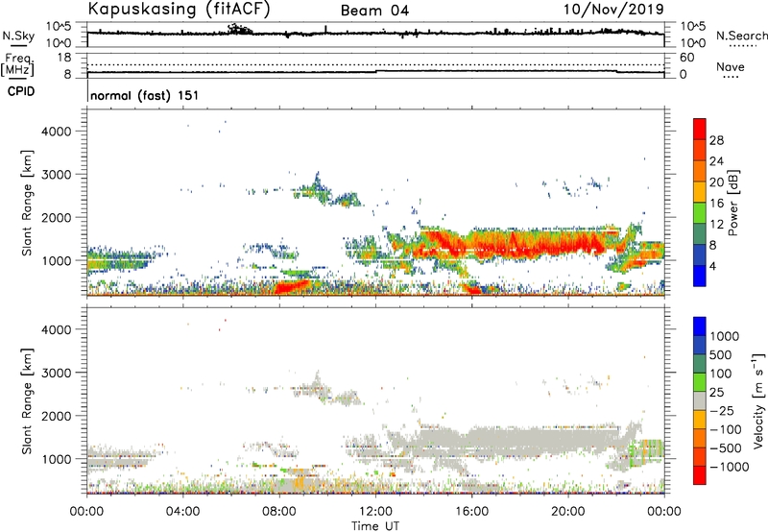Click the 'Freq. [MHz]' axis label
Image resolution: width=768 pixels, height=532 pixels.
point(17,65)
